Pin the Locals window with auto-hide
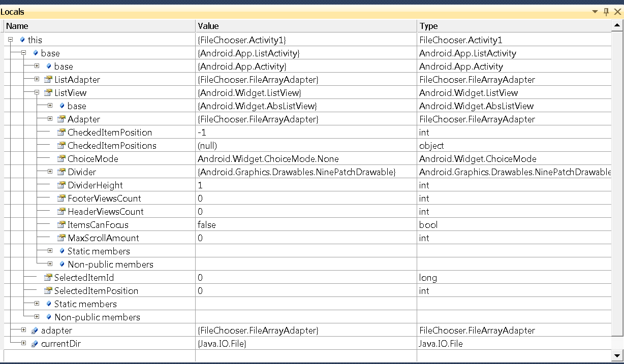 (606, 12)
